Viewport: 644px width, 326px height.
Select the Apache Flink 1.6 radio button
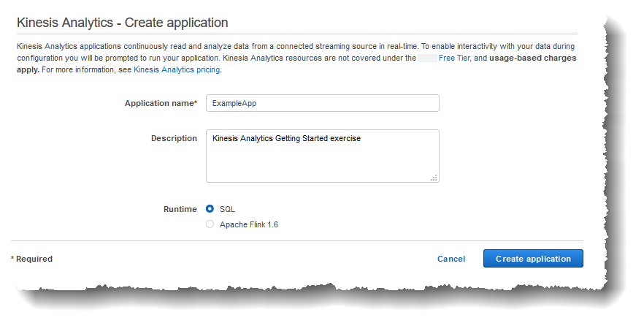pyautogui.click(x=210, y=224)
